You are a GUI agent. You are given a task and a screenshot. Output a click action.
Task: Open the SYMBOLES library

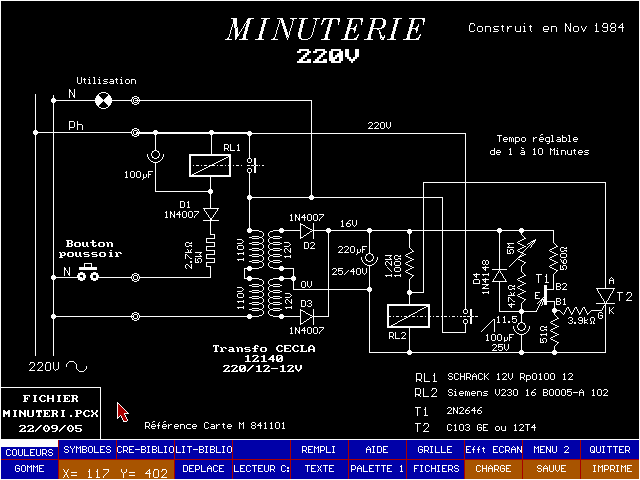pyautogui.click(x=87, y=450)
